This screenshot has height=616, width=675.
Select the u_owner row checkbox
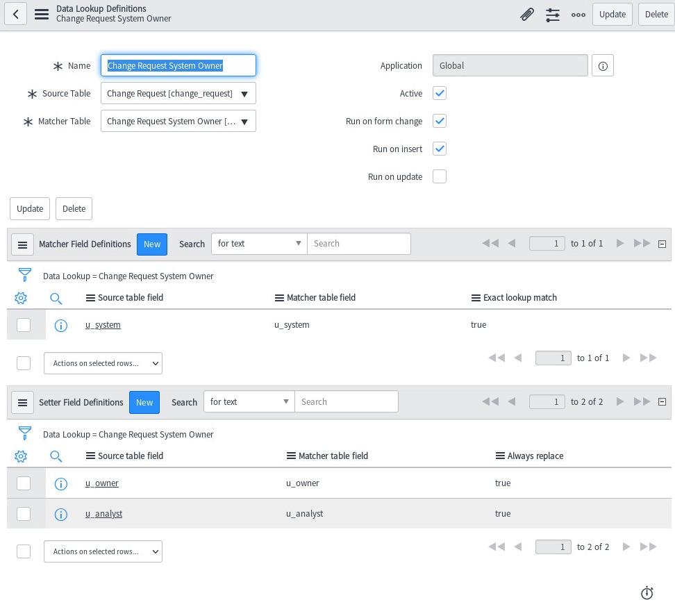24,483
